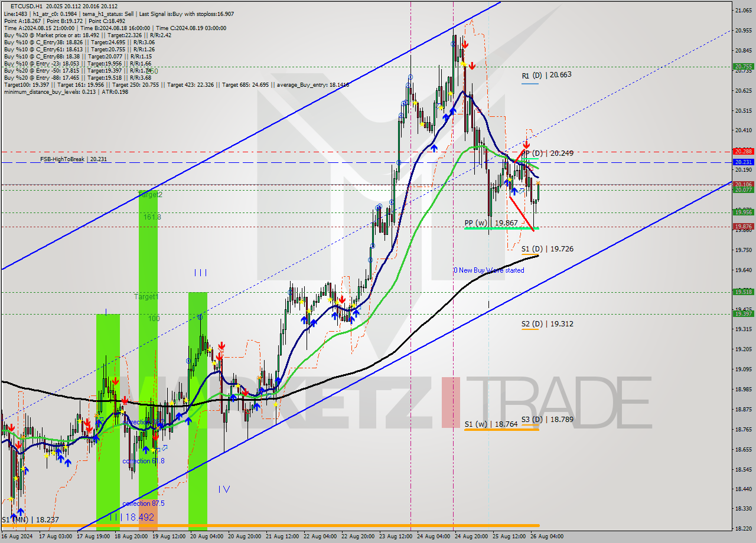Select the '16 Aug 2024' date on time axis
Screen dimensions: 756x543
point(17,537)
